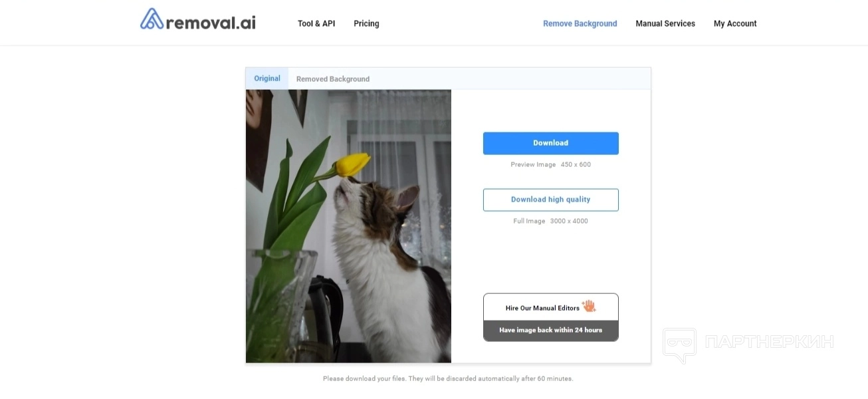Click the removal.ai logo icon
Viewport: 868px width, 399px height.
pyautogui.click(x=152, y=19)
